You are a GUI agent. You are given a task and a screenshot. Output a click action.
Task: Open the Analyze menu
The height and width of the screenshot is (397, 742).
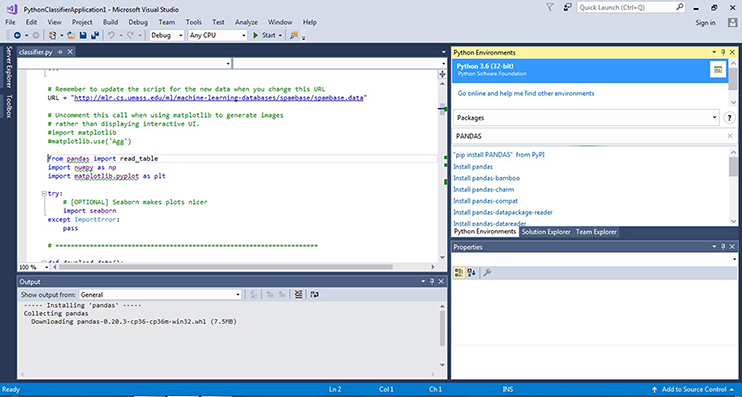pos(246,22)
